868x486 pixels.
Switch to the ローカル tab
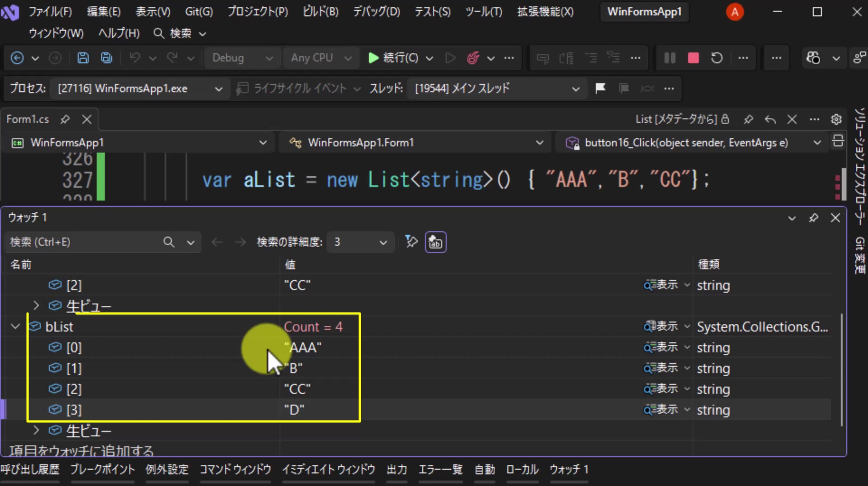[x=522, y=470]
